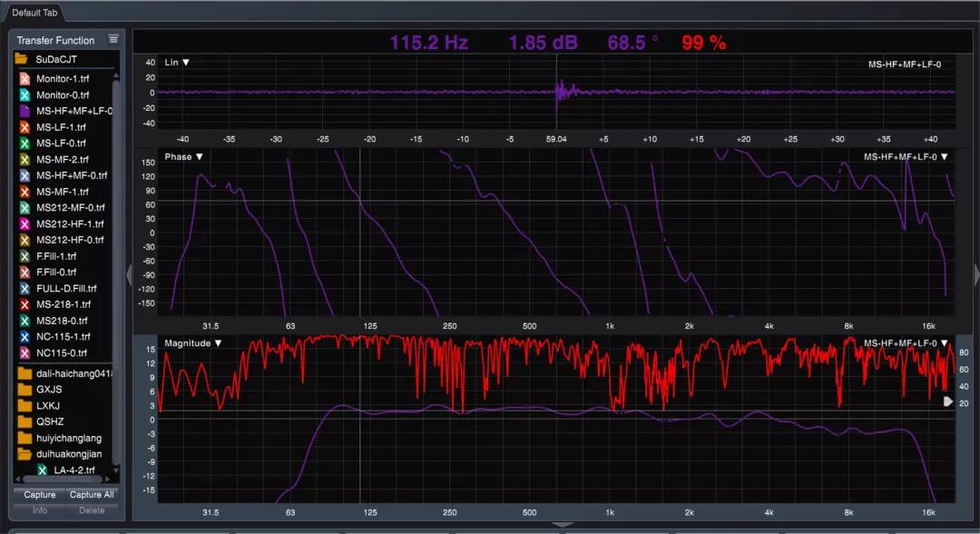Click the coherence threshold marker near 20

(x=948, y=402)
